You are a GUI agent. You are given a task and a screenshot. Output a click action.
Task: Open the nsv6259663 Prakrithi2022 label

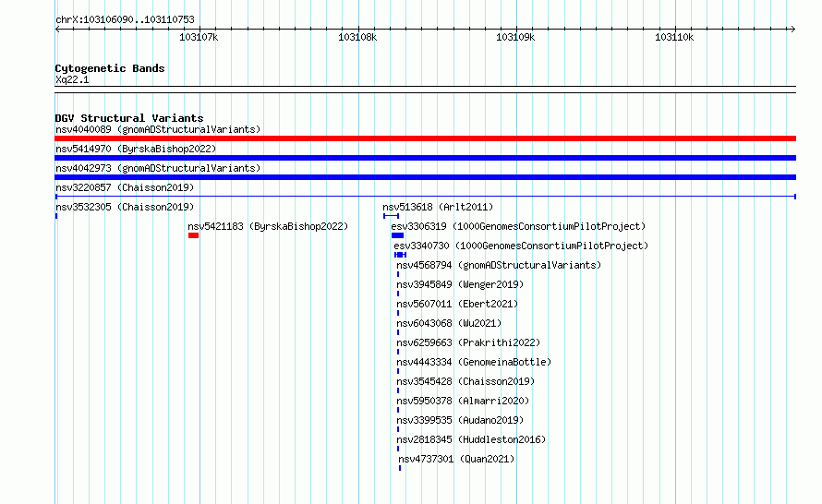click(x=468, y=342)
